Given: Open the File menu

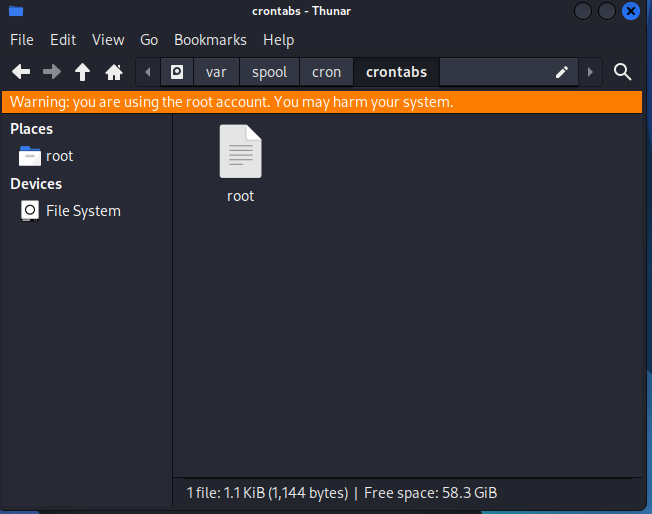Looking at the screenshot, I should click(22, 40).
